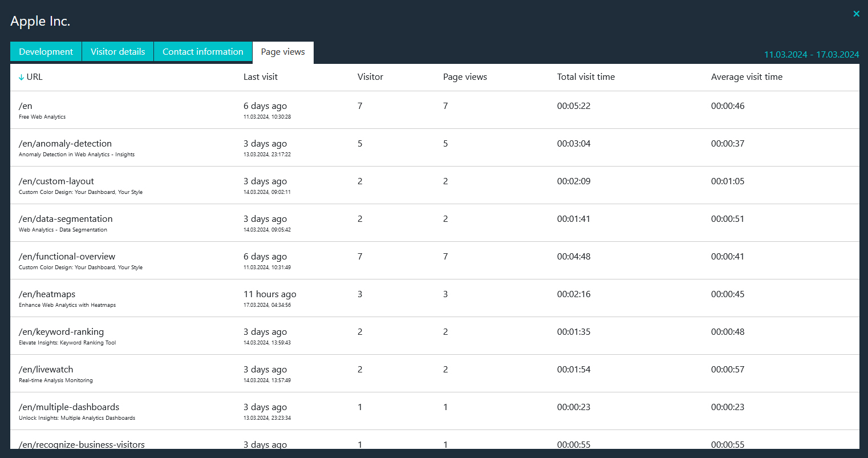Click average visit time 00:01:05
Image resolution: width=868 pixels, height=458 pixels.
point(728,181)
